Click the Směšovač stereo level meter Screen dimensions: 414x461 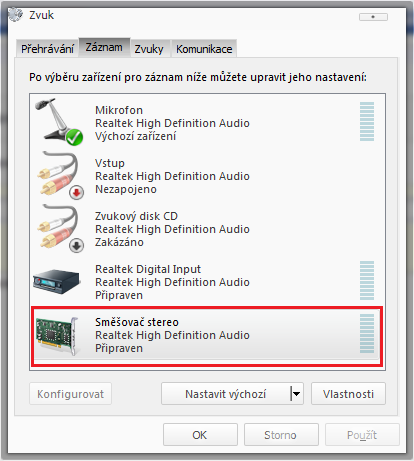(367, 333)
